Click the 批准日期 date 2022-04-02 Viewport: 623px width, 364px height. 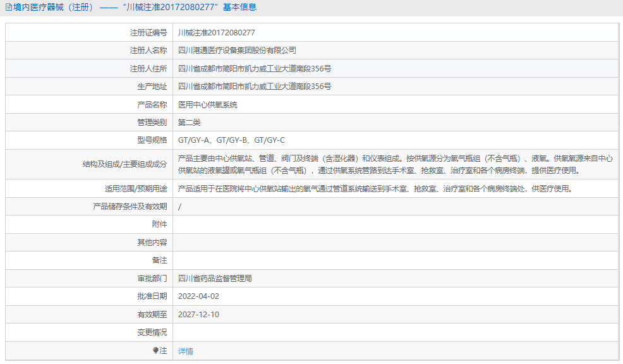(x=201, y=295)
